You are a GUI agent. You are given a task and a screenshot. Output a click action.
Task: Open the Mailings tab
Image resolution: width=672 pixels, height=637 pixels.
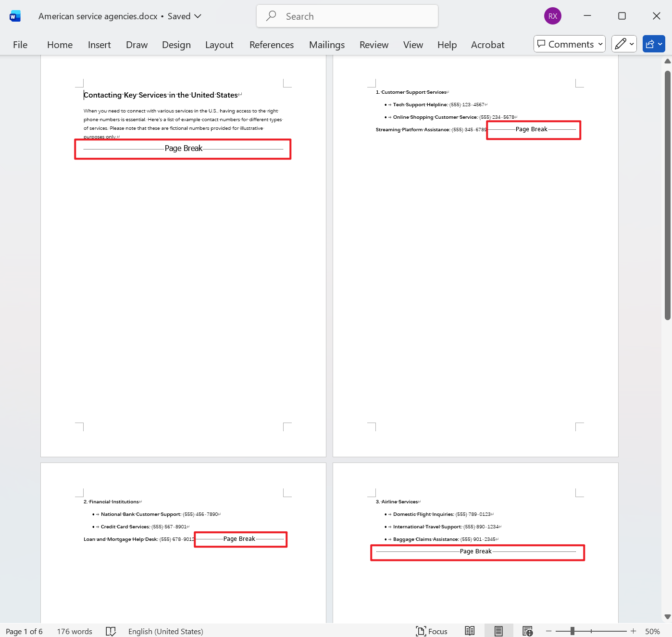(326, 44)
